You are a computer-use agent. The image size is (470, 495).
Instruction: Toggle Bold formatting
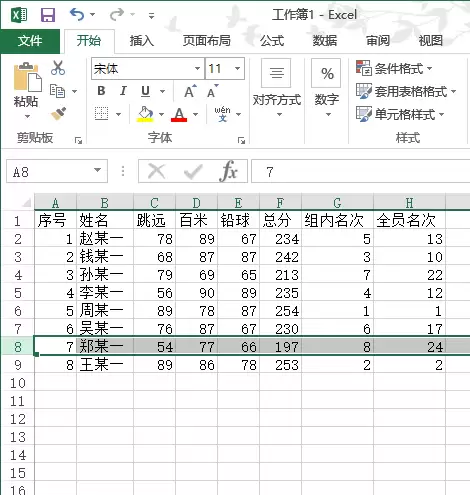pyautogui.click(x=101, y=91)
